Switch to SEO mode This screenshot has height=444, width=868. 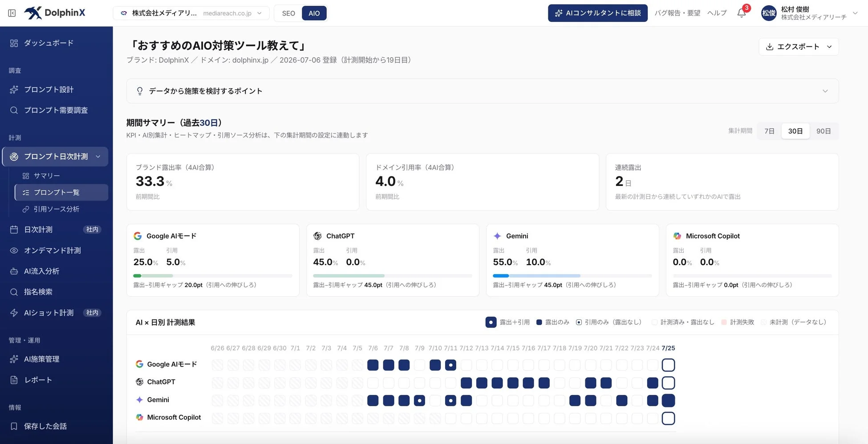click(288, 13)
